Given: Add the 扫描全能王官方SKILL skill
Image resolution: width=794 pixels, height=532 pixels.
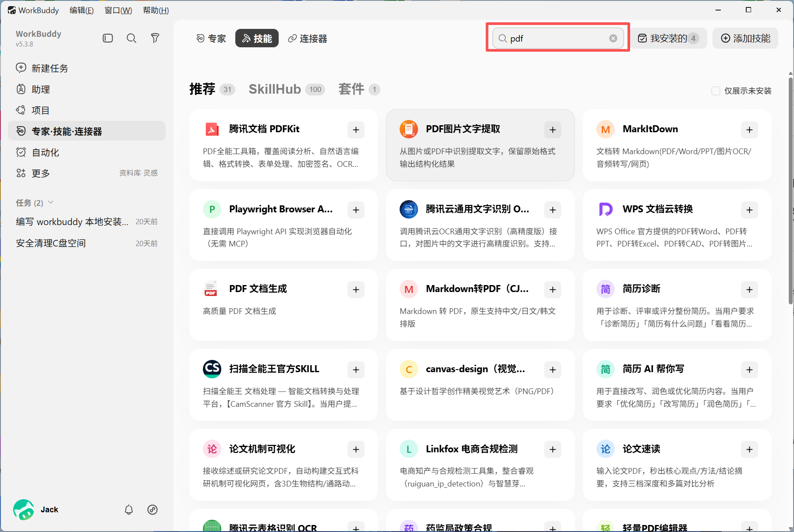Looking at the screenshot, I should coord(356,370).
